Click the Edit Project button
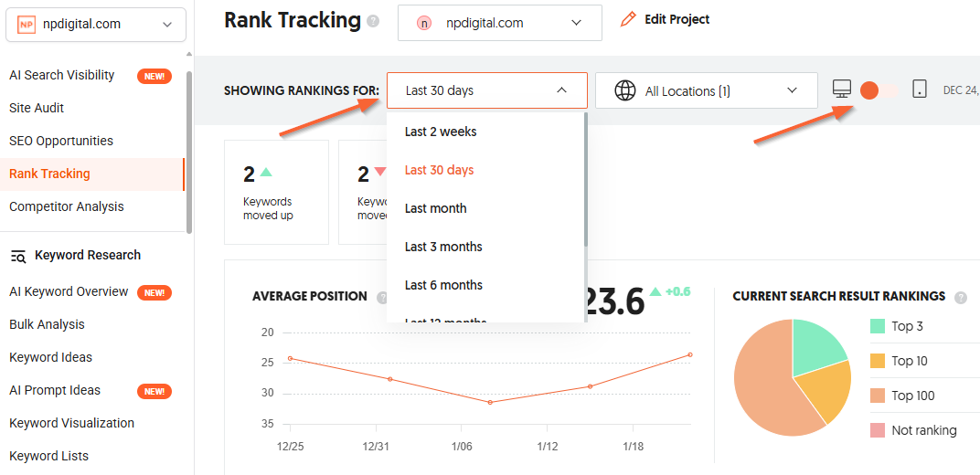This screenshot has height=475, width=980. [665, 19]
